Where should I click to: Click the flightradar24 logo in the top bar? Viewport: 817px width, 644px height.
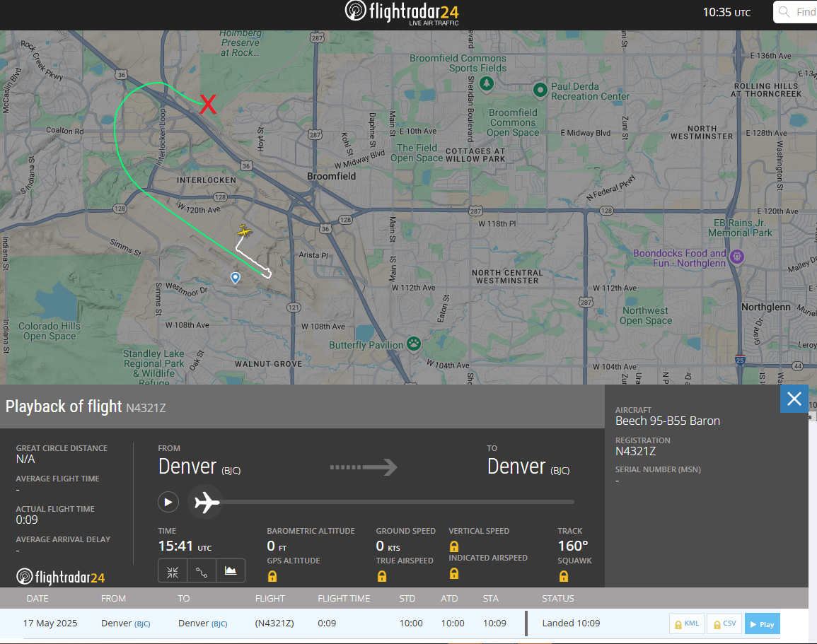click(x=402, y=13)
